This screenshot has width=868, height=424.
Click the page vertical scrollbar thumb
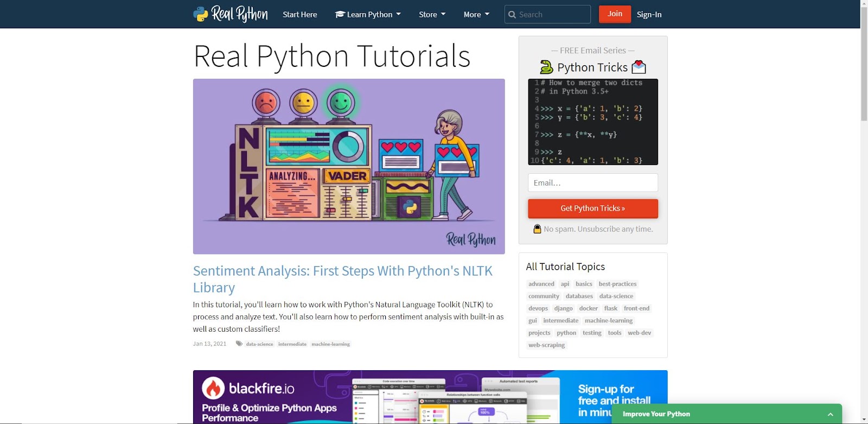click(x=864, y=64)
